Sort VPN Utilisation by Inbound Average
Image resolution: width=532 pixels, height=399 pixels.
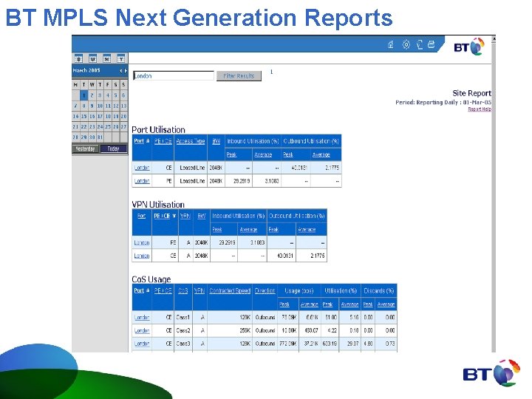pyautogui.click(x=249, y=230)
